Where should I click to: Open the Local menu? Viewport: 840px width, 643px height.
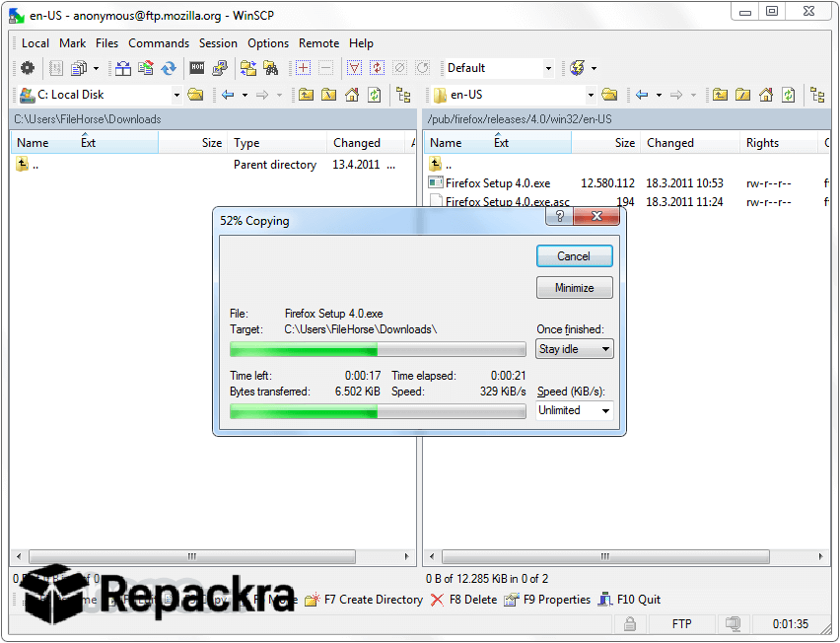pos(35,43)
